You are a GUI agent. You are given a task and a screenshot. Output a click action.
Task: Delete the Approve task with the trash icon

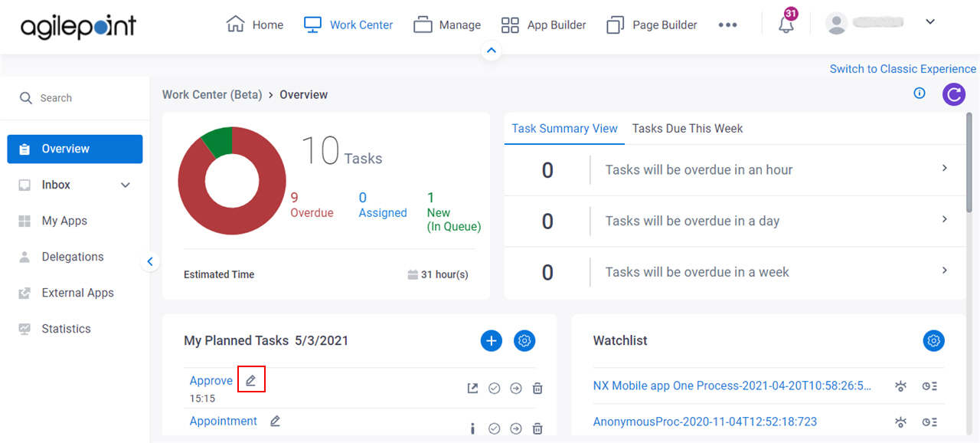click(537, 389)
